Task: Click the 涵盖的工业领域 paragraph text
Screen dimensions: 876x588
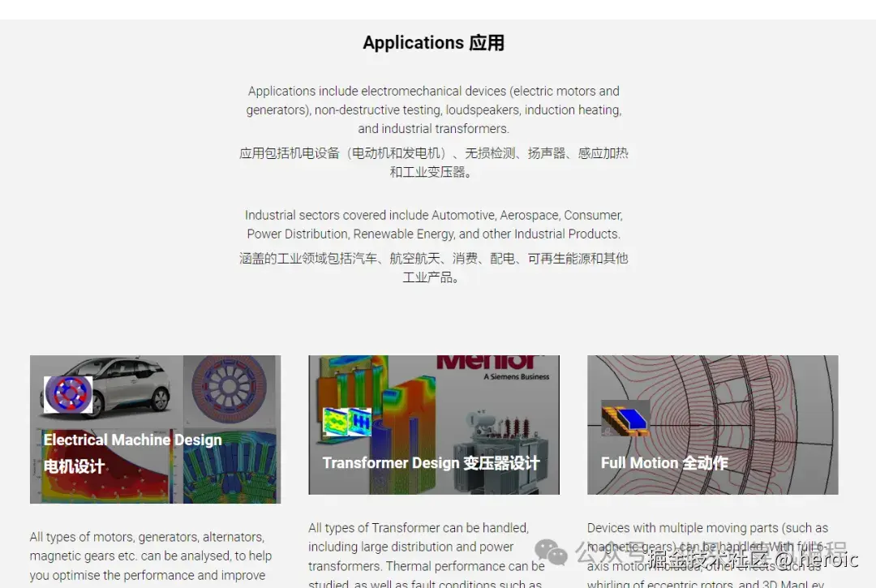Action: [x=433, y=267]
